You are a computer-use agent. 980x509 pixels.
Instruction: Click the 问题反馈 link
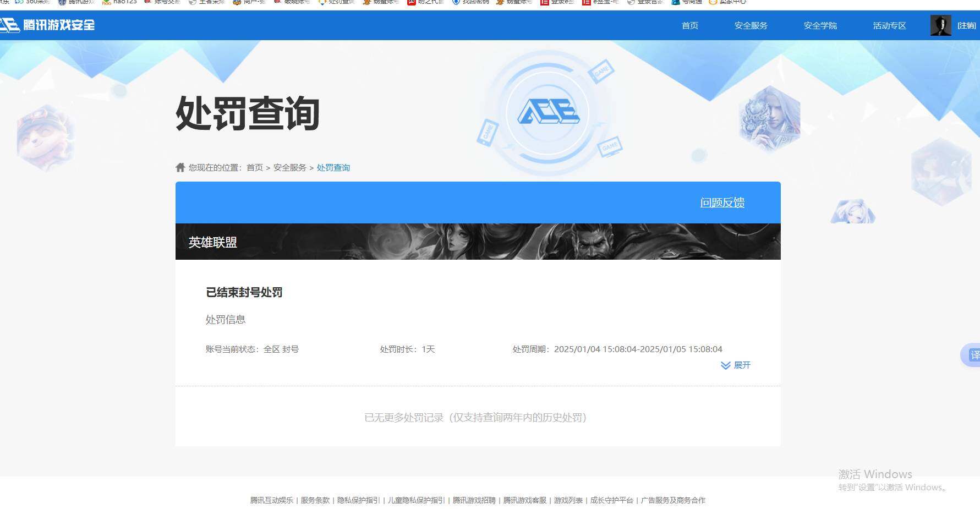pyautogui.click(x=722, y=202)
